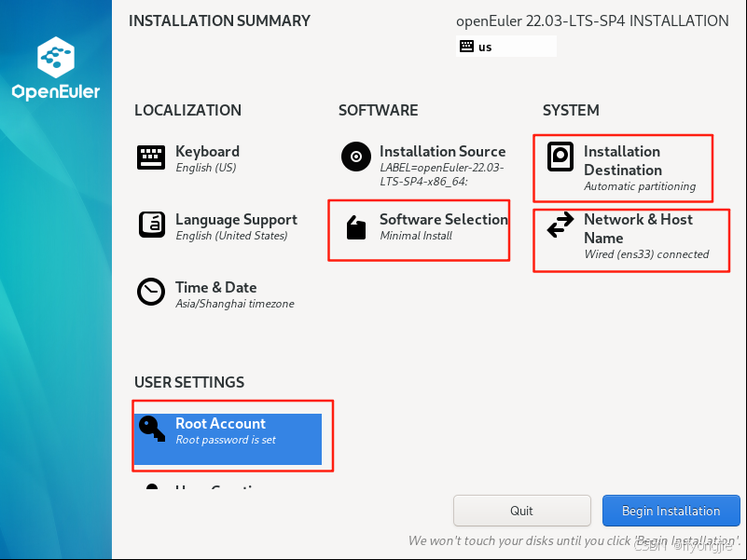Viewport: 747px width, 560px height.
Task: Click the Installation Source disc icon
Action: click(356, 157)
